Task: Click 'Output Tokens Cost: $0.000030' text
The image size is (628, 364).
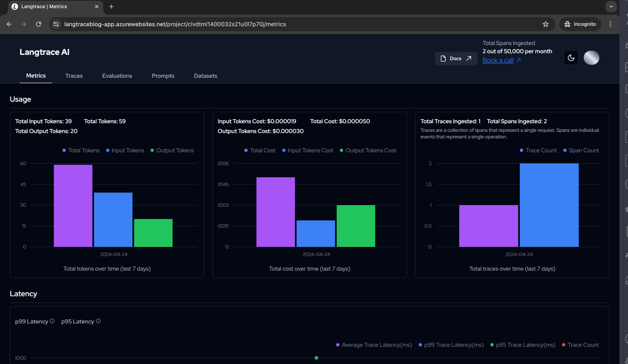Action: (261, 131)
